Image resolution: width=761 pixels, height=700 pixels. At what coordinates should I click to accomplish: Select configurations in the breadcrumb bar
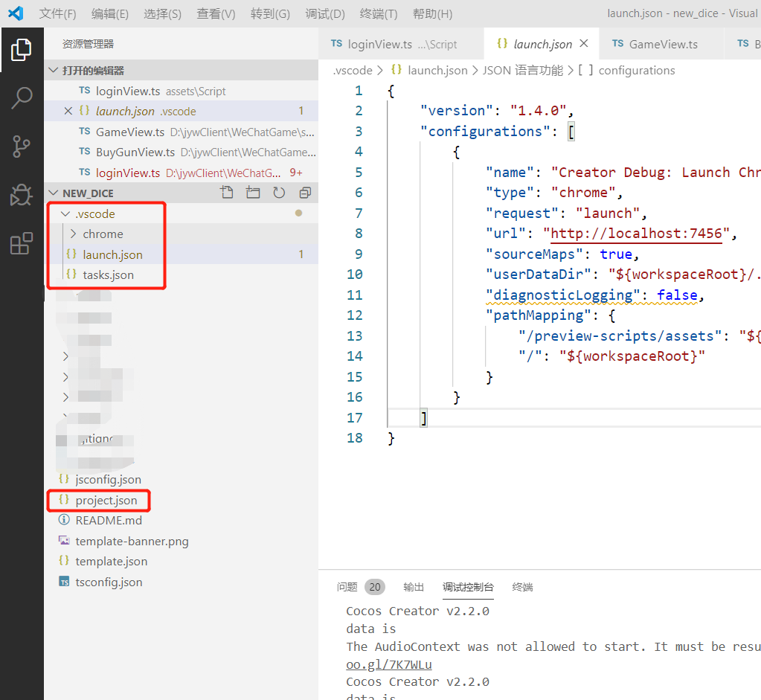[x=636, y=70]
